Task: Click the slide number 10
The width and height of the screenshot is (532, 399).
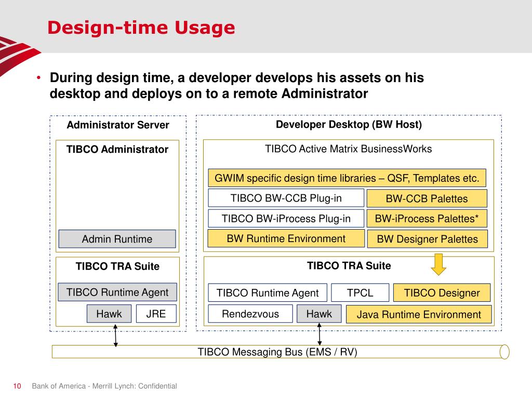Action: (x=17, y=386)
